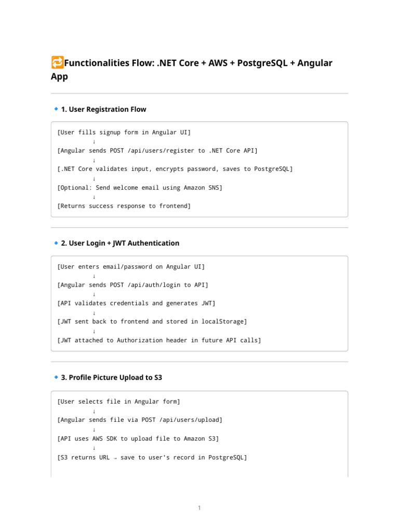Screen dimensions: 399x532
Task: Click the "Returns success response to frontend" line
Action: click(x=124, y=206)
